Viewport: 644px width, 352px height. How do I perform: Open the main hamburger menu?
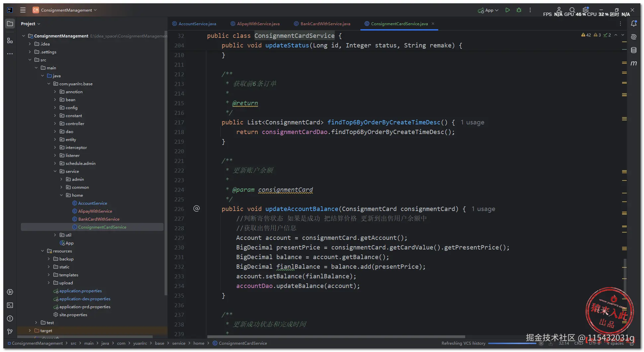click(x=23, y=10)
